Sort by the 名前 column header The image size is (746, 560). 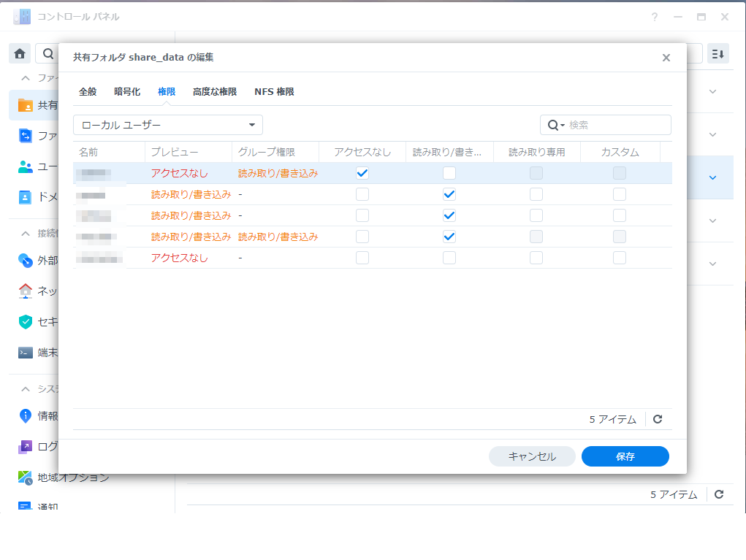109,152
